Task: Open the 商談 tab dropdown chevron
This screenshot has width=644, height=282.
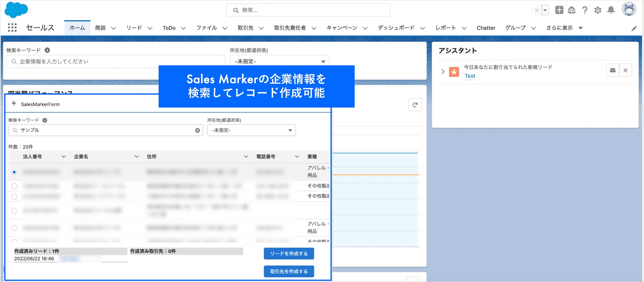Action: tap(114, 28)
